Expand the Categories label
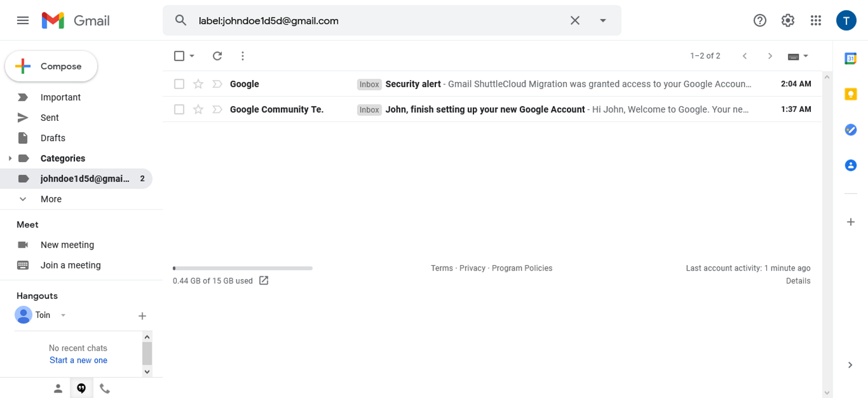 (10, 158)
